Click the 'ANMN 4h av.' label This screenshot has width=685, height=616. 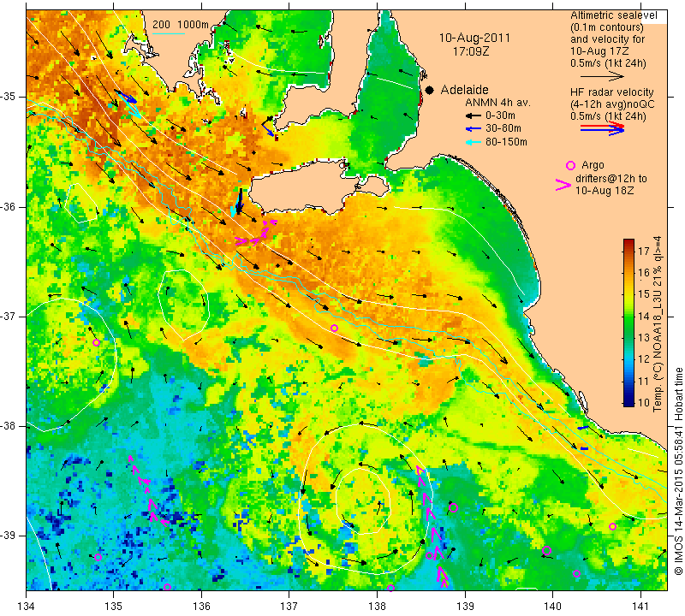click(497, 103)
